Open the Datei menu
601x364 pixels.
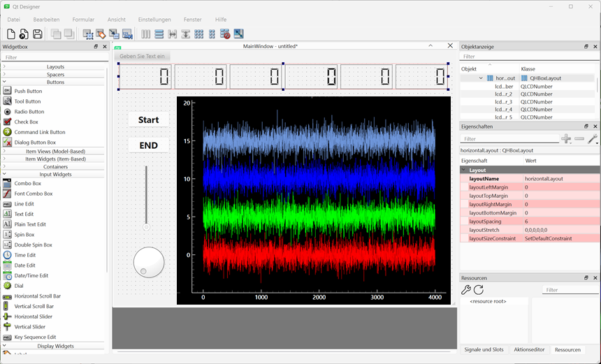[x=14, y=20]
